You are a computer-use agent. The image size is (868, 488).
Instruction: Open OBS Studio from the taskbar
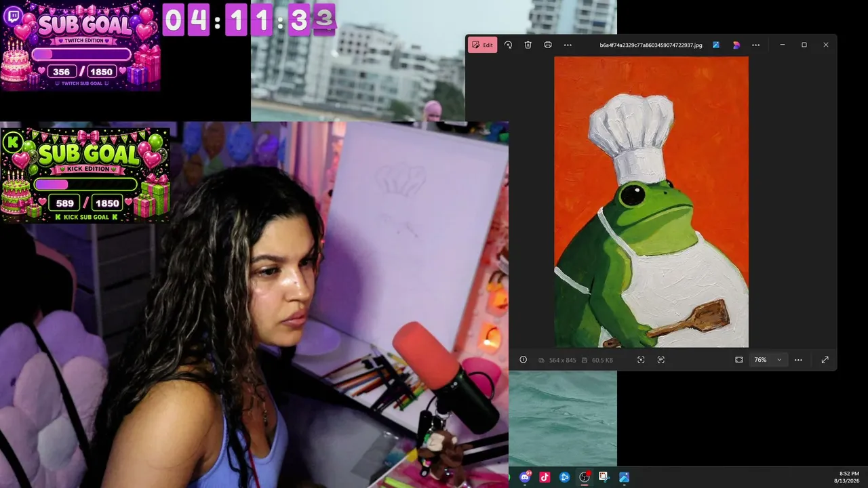click(584, 477)
